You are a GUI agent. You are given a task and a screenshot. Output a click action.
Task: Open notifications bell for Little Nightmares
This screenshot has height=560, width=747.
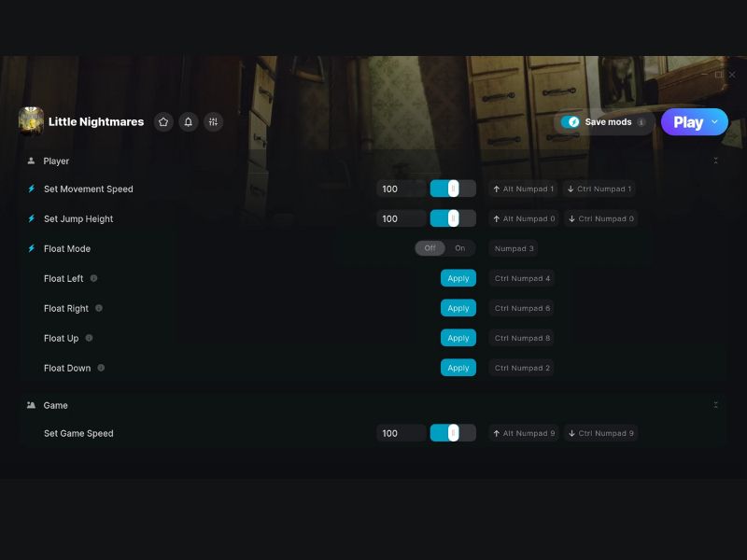pos(189,122)
